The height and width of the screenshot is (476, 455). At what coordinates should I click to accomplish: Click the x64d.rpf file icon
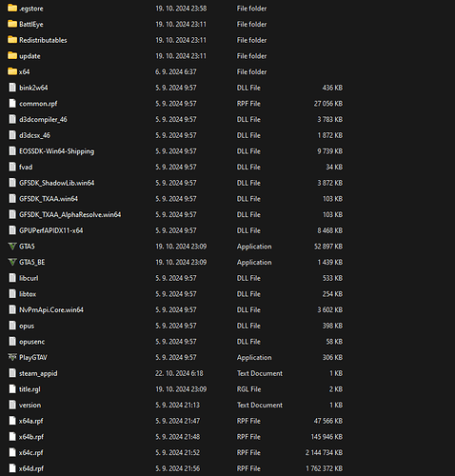12,468
